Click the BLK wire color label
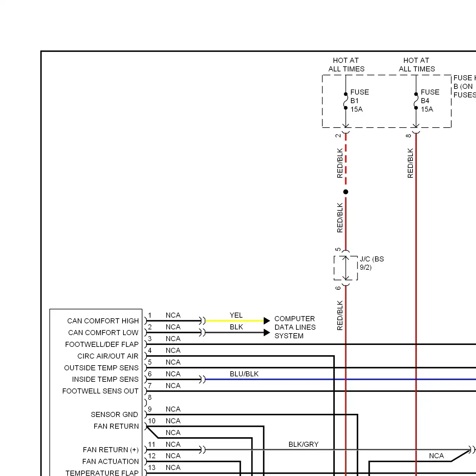This screenshot has width=476, height=476. pyautogui.click(x=236, y=327)
